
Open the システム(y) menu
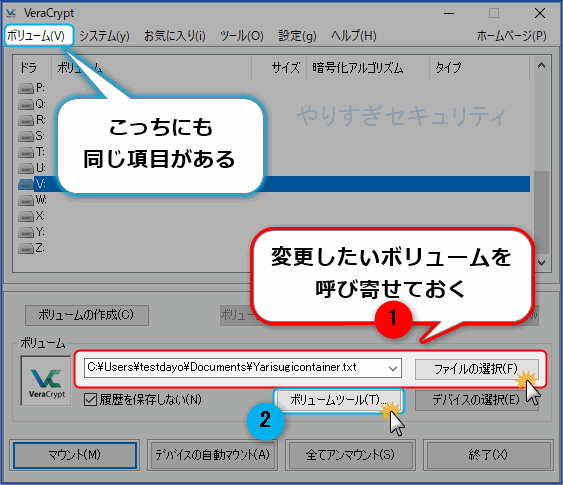pos(104,36)
